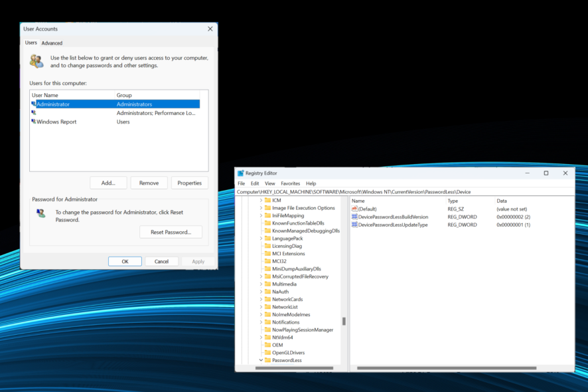Click the Windows Report user account icon

coord(34,122)
